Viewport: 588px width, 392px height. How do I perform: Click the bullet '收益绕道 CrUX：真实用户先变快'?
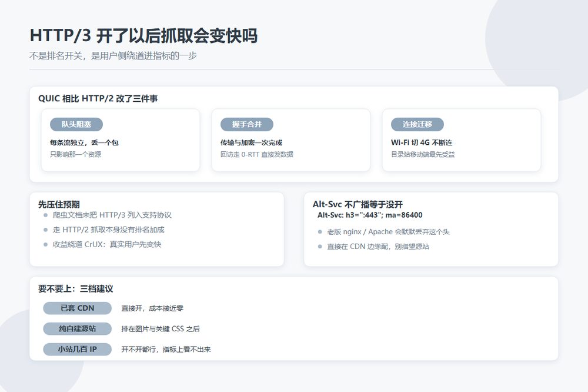(107, 244)
